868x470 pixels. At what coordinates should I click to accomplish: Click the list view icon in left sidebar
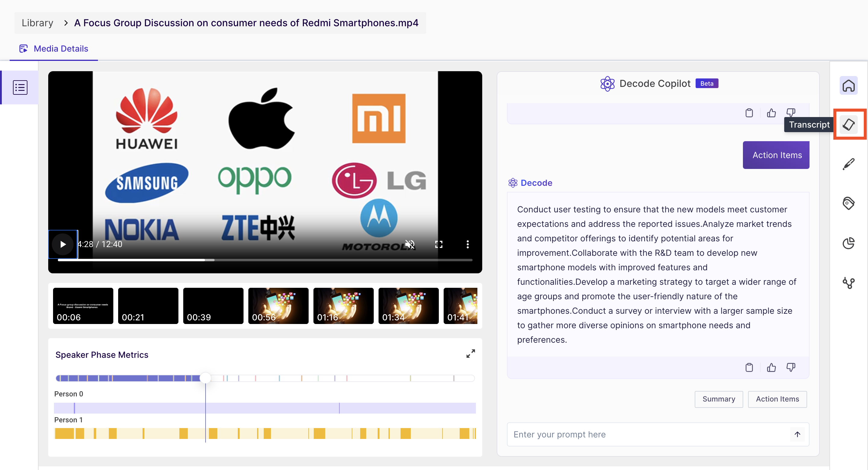(20, 88)
